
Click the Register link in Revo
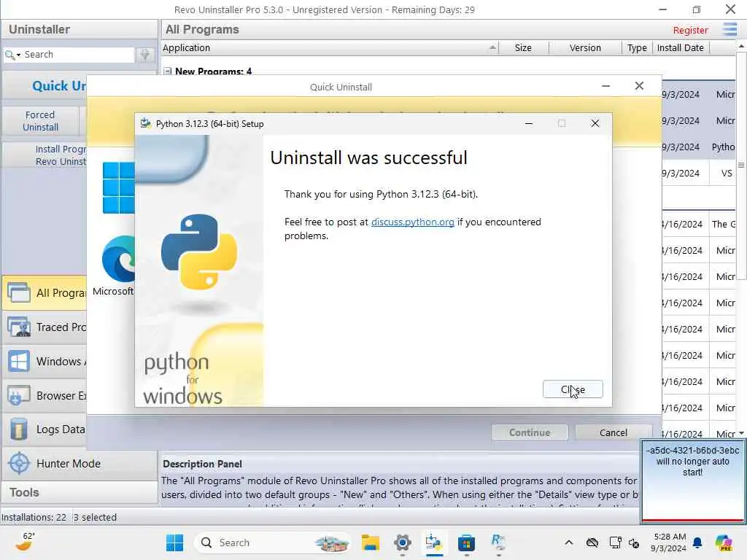[690, 30]
